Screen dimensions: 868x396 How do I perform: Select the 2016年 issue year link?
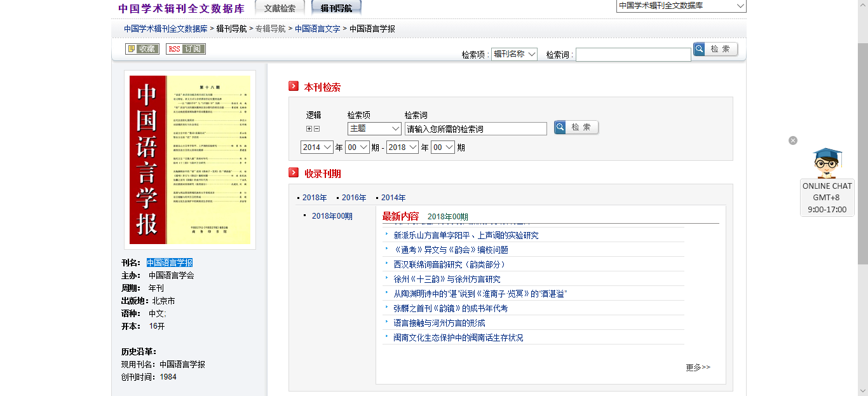354,198
